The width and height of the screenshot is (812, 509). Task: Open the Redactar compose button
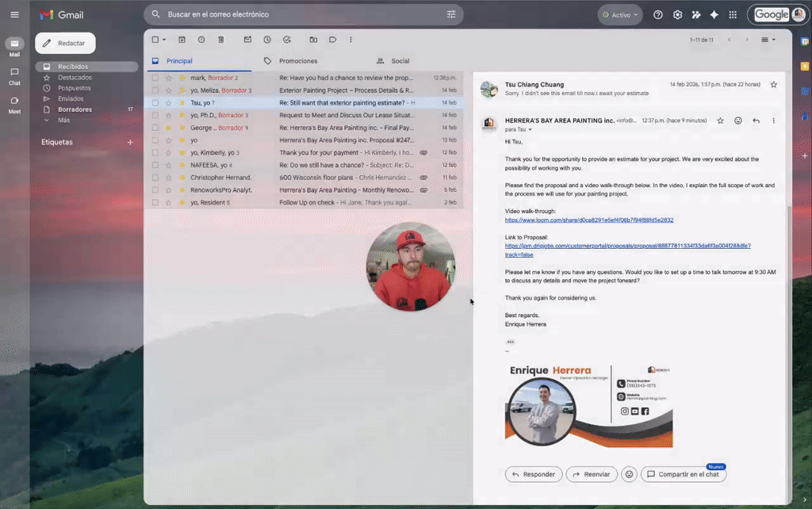click(67, 42)
